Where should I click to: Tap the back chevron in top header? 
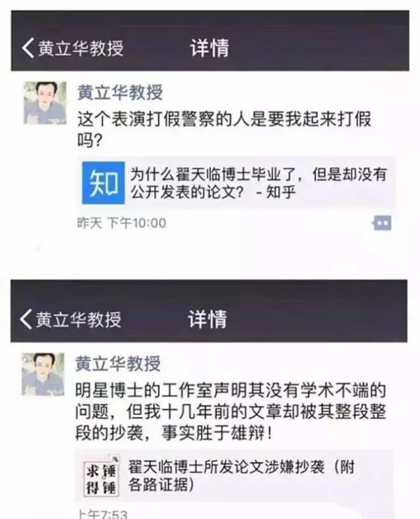coord(28,48)
